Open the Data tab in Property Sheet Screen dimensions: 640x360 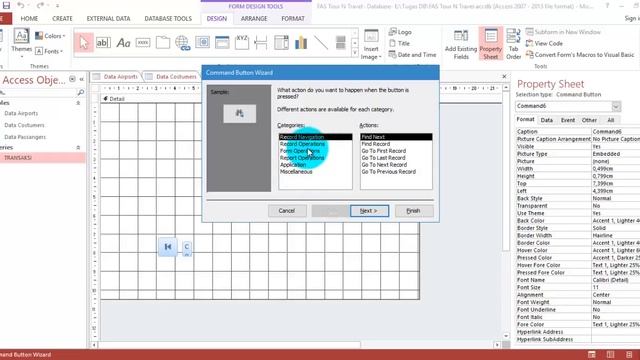coord(547,120)
